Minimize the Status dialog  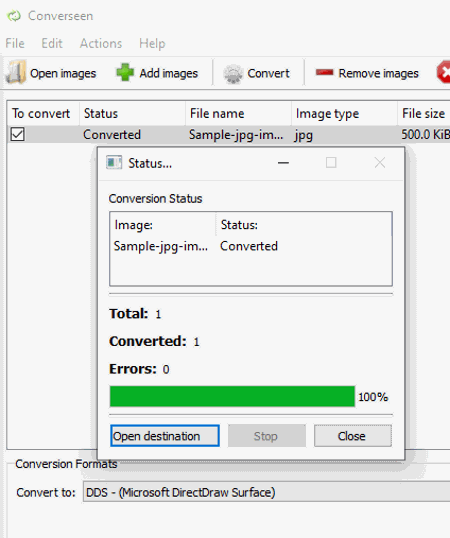(283, 163)
